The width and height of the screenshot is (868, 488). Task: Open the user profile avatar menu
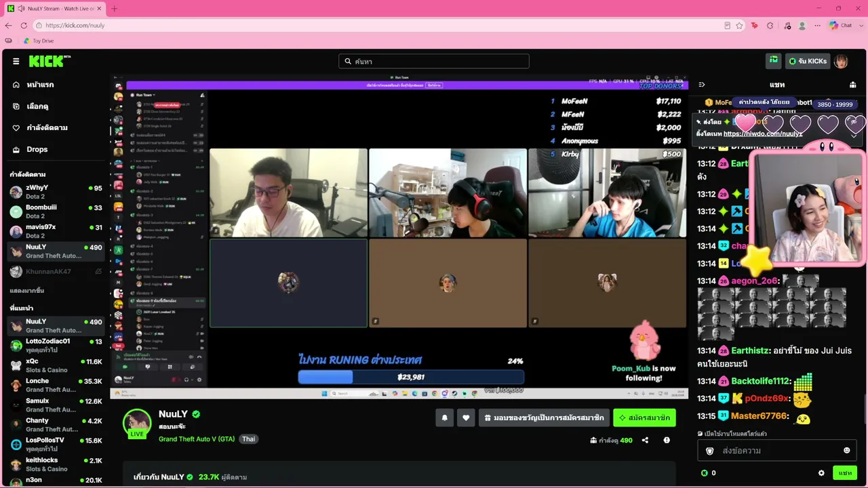tap(841, 61)
